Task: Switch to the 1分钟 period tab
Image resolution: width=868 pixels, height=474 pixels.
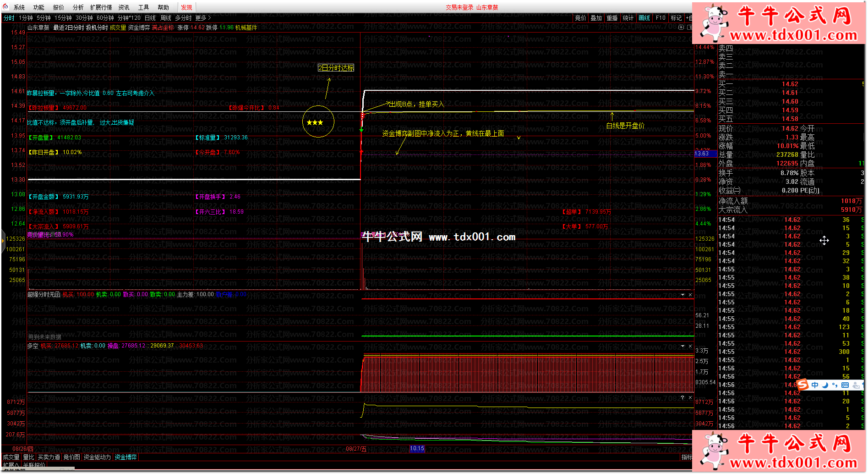Action: [x=26, y=18]
